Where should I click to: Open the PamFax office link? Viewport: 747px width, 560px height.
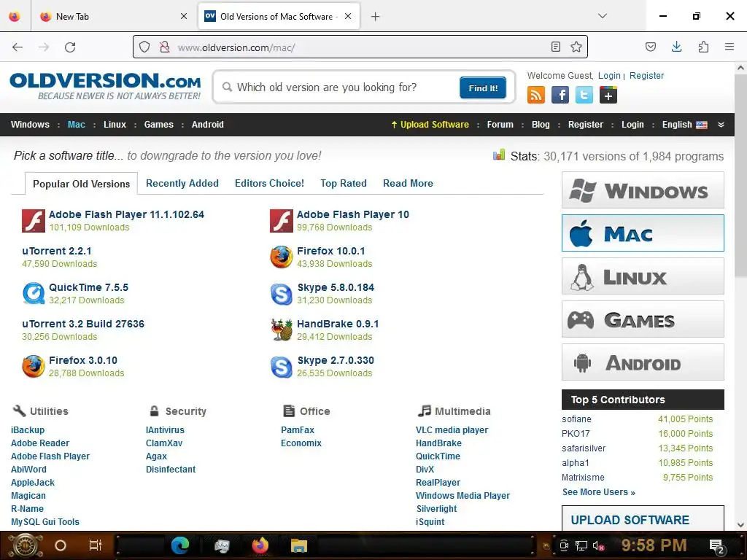click(298, 430)
